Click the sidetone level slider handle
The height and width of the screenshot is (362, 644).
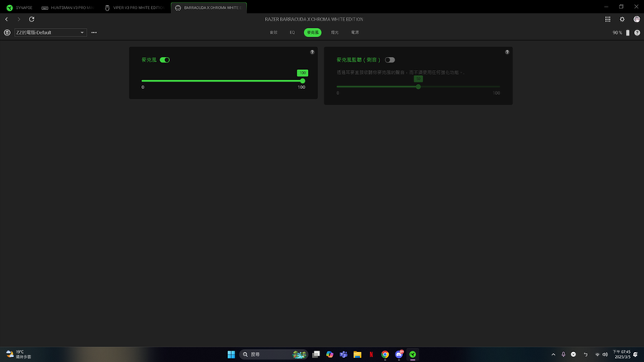point(418,87)
